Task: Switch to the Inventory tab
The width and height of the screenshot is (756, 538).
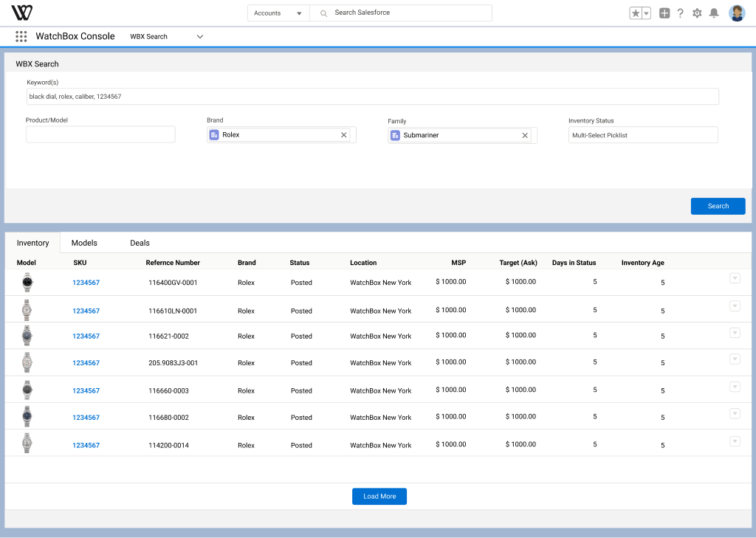Action: 32,243
